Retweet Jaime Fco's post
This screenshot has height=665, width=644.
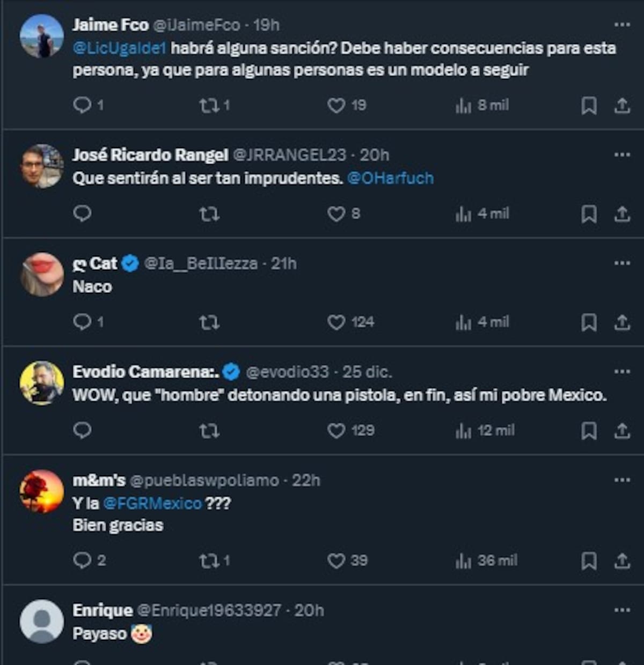(x=208, y=105)
